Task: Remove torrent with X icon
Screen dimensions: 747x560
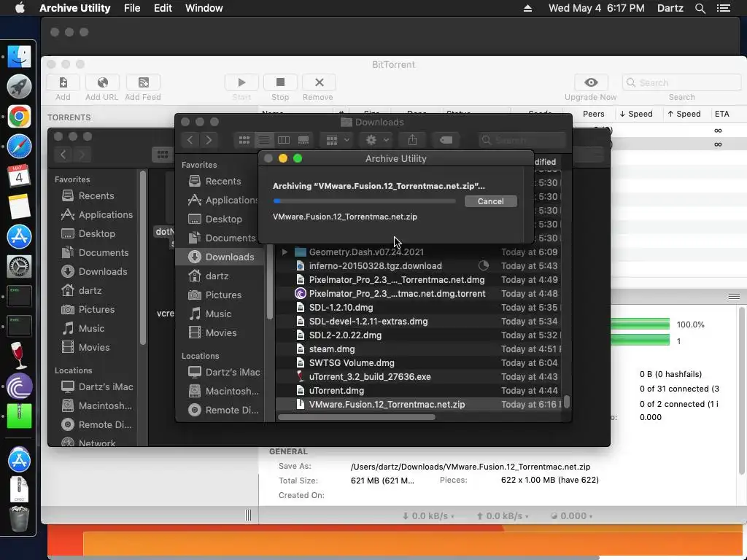Action: click(319, 82)
